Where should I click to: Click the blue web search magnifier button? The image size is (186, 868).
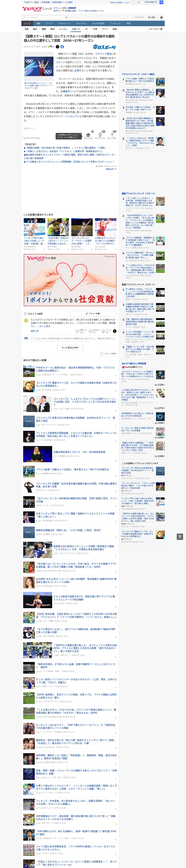tap(161, 2)
